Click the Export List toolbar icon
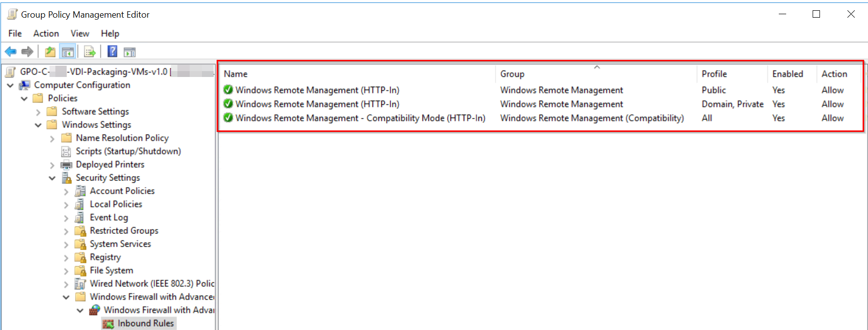Viewport: 868px width, 330px height. [90, 51]
